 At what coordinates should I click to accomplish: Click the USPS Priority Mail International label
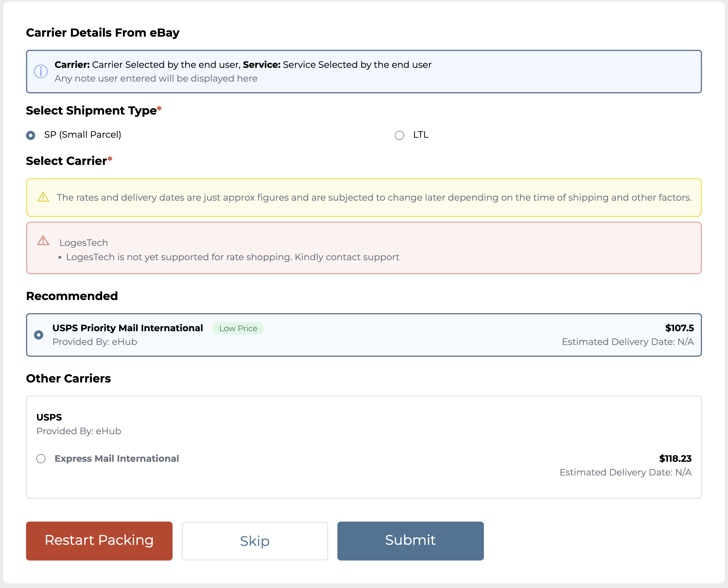127,328
